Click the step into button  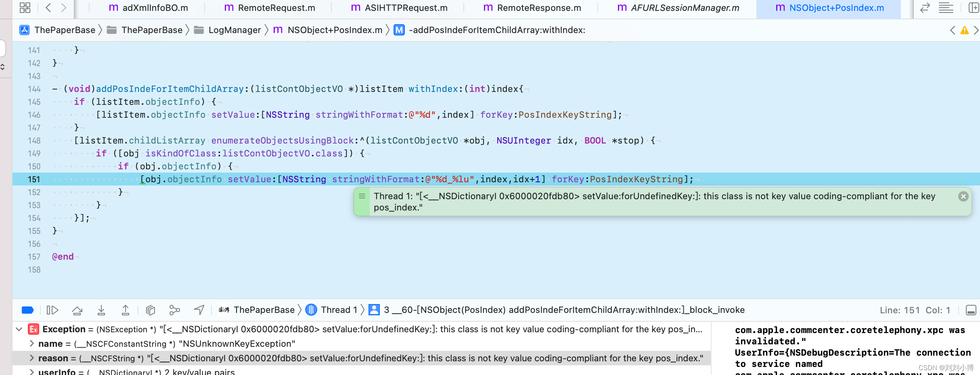point(101,310)
